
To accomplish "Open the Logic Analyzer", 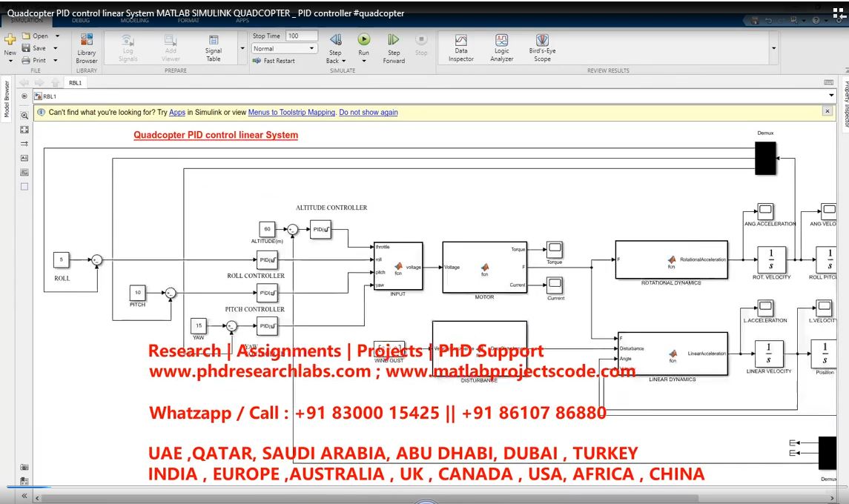I will [x=501, y=48].
